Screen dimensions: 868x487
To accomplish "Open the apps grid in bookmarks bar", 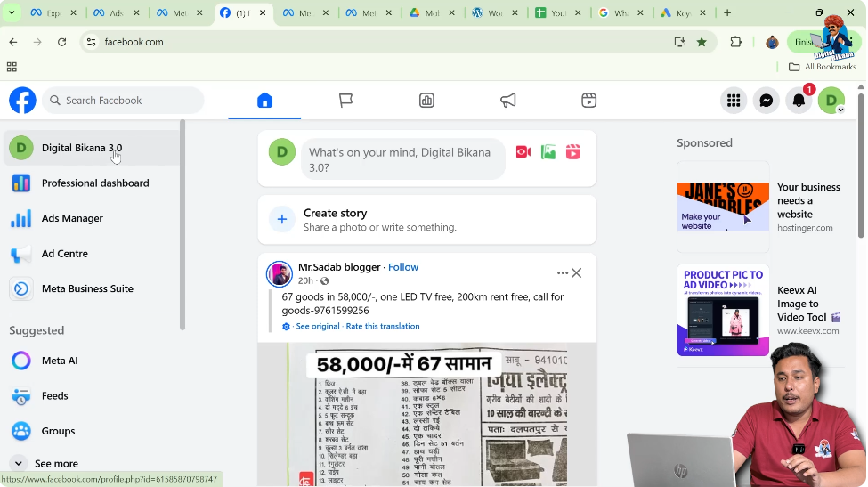I will [12, 67].
